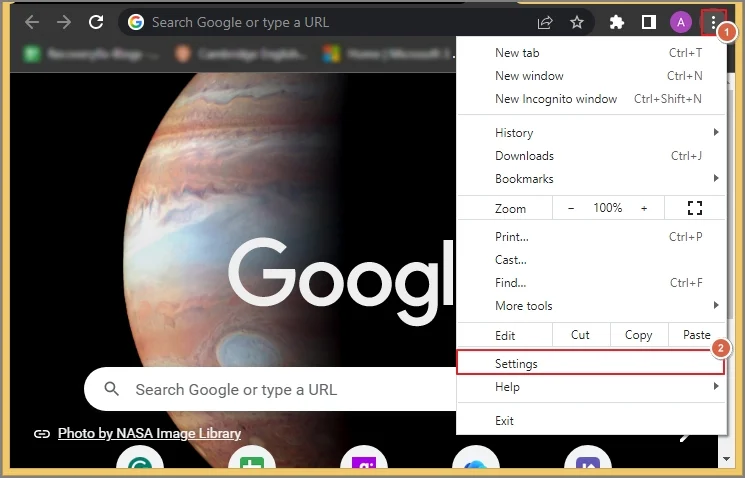Bookmark this tab with the star icon

pyautogui.click(x=577, y=22)
